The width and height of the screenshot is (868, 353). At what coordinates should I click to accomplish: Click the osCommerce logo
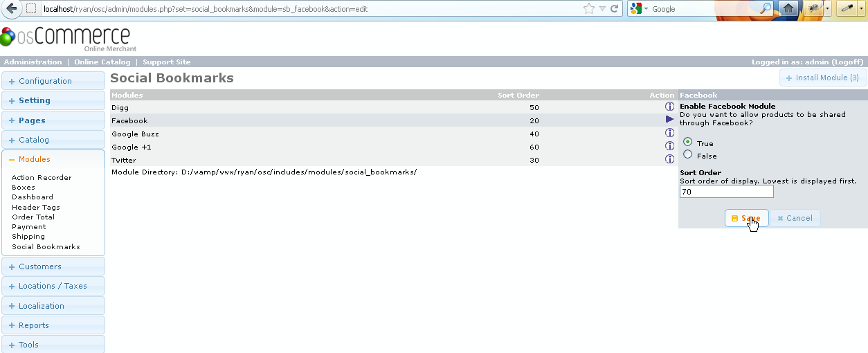pyautogui.click(x=68, y=39)
